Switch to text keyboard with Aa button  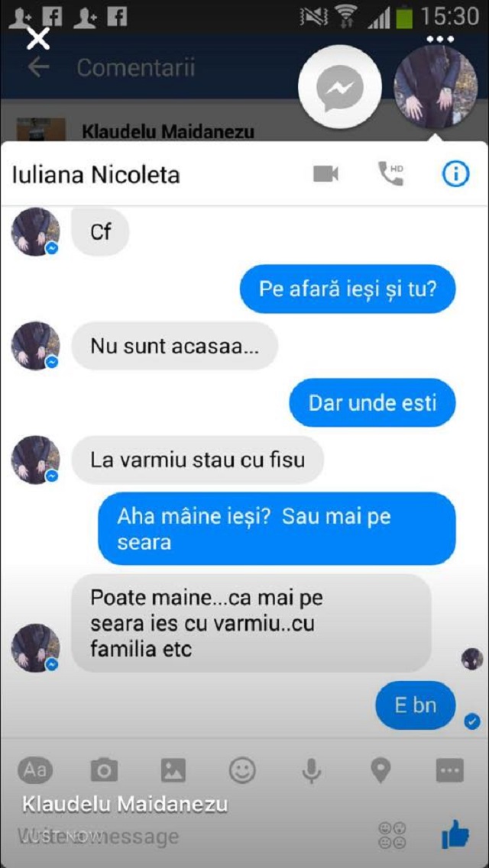[x=35, y=770]
